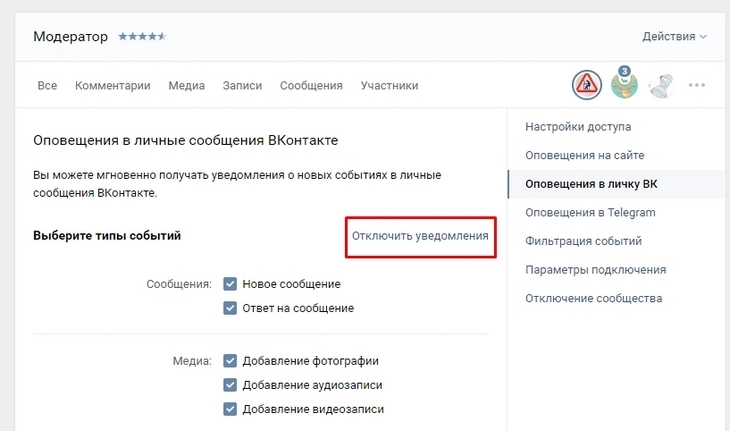Switch to the Медиа tab

coord(186,86)
